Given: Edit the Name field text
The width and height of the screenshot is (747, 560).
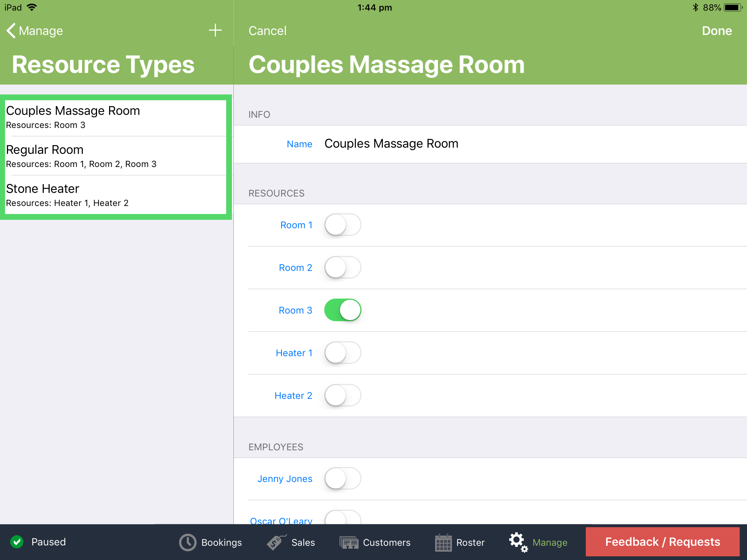Looking at the screenshot, I should pyautogui.click(x=391, y=144).
